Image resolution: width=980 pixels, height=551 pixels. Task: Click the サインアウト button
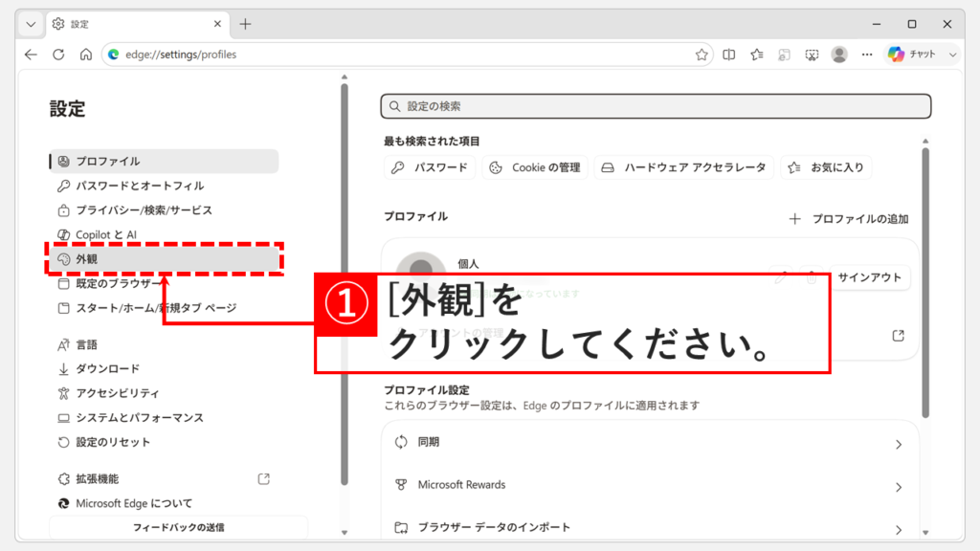[x=869, y=277]
